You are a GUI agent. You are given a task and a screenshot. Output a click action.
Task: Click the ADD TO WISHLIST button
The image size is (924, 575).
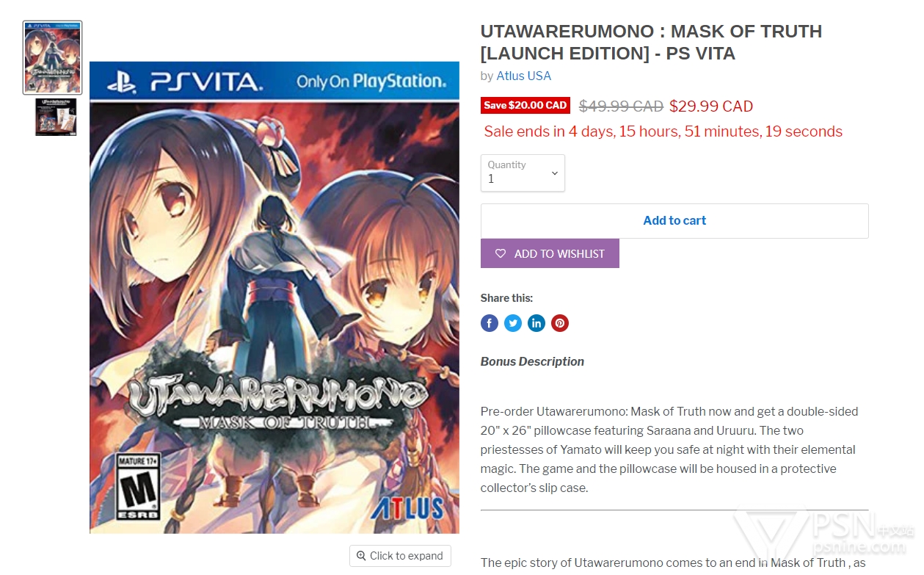[x=550, y=253]
